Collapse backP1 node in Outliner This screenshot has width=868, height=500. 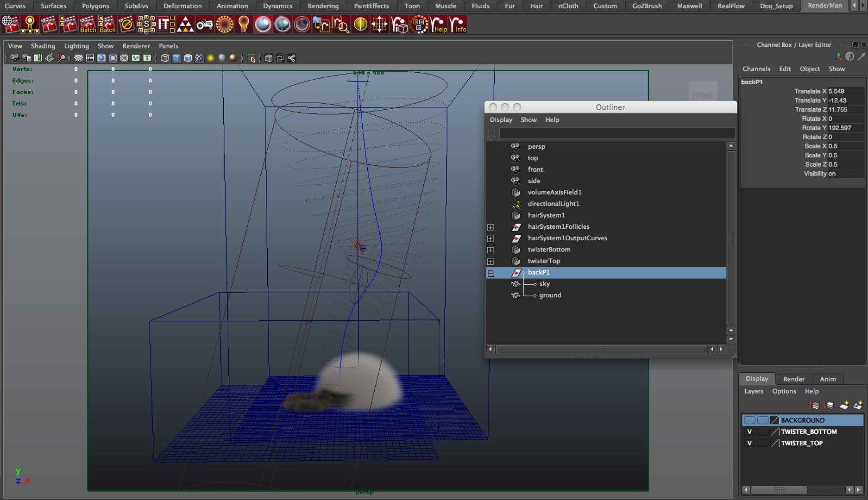(491, 273)
